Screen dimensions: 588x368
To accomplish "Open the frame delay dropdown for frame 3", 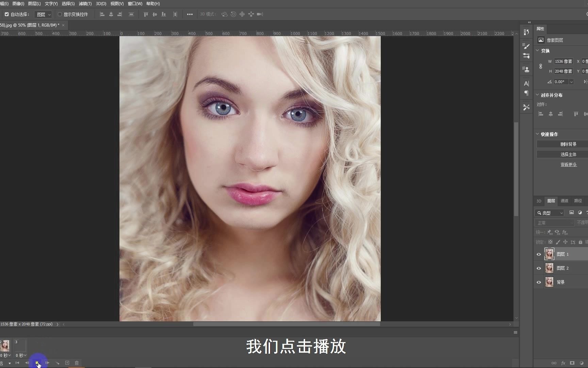I will [x=21, y=355].
